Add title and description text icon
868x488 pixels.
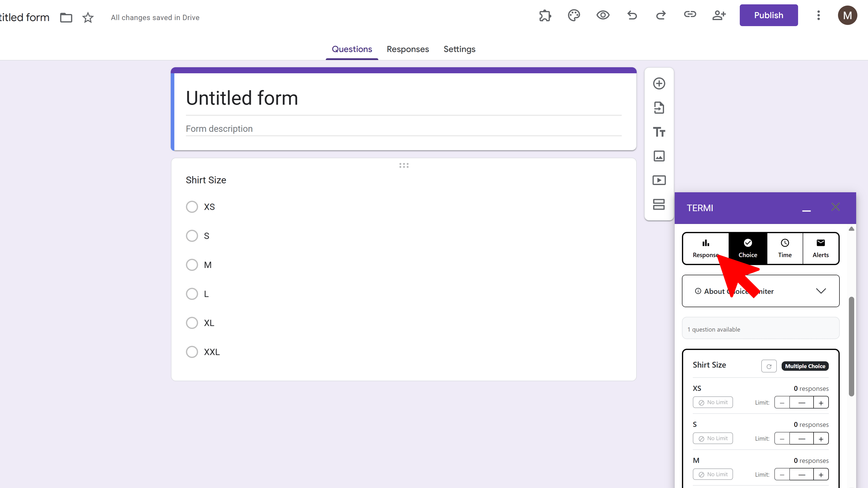659,132
